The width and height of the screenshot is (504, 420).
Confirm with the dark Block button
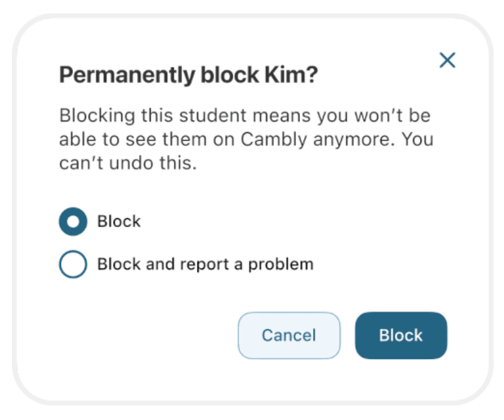(x=401, y=336)
